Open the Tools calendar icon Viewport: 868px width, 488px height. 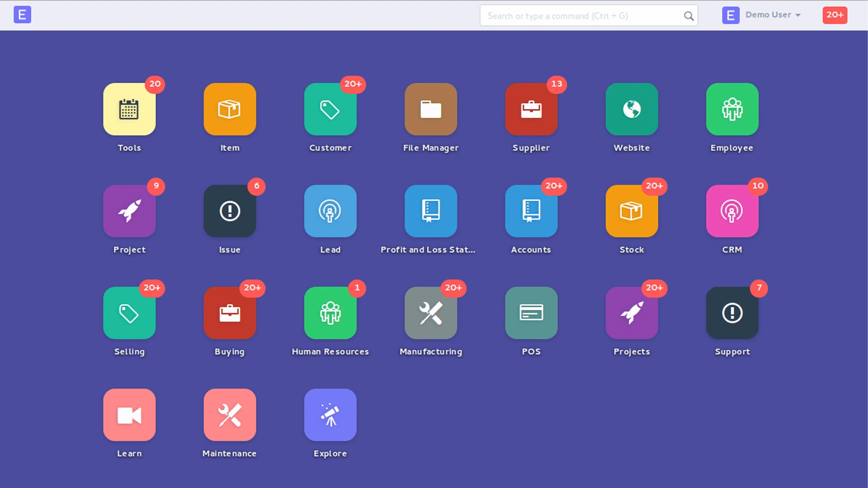[129, 109]
